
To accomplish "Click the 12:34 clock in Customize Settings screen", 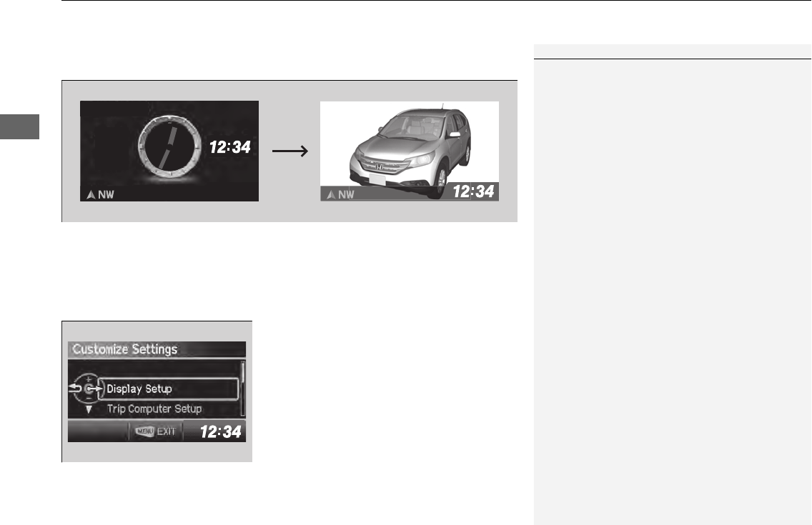I will coord(221,432).
